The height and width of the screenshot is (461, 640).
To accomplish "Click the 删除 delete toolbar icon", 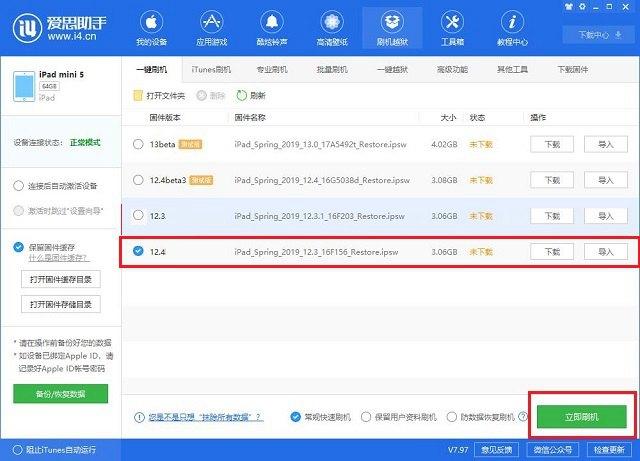I will pos(202,96).
